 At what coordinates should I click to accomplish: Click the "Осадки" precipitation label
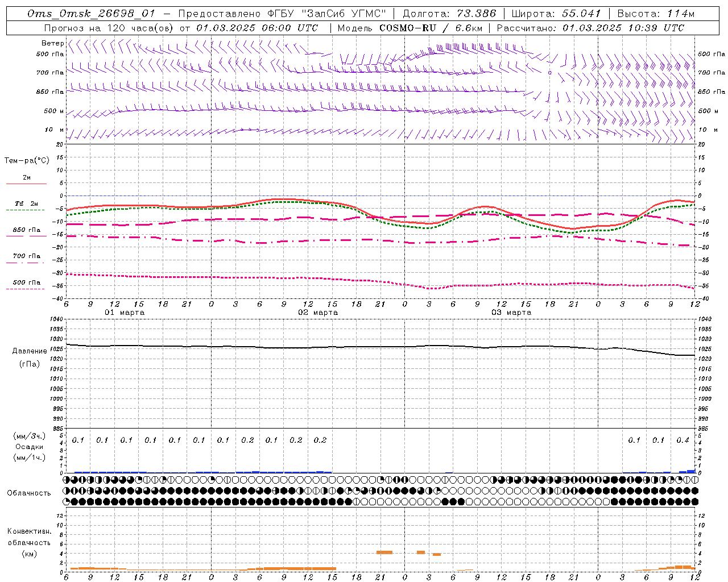[30, 447]
